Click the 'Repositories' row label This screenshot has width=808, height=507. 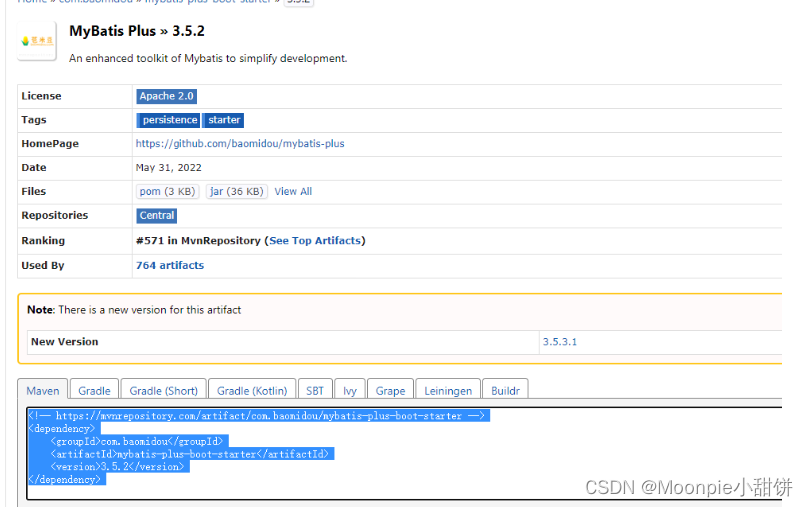pos(55,215)
